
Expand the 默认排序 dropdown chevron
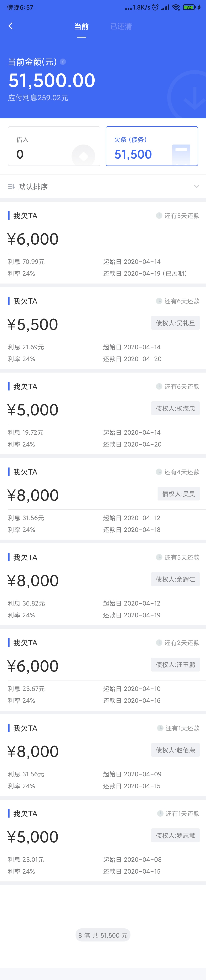tap(196, 186)
